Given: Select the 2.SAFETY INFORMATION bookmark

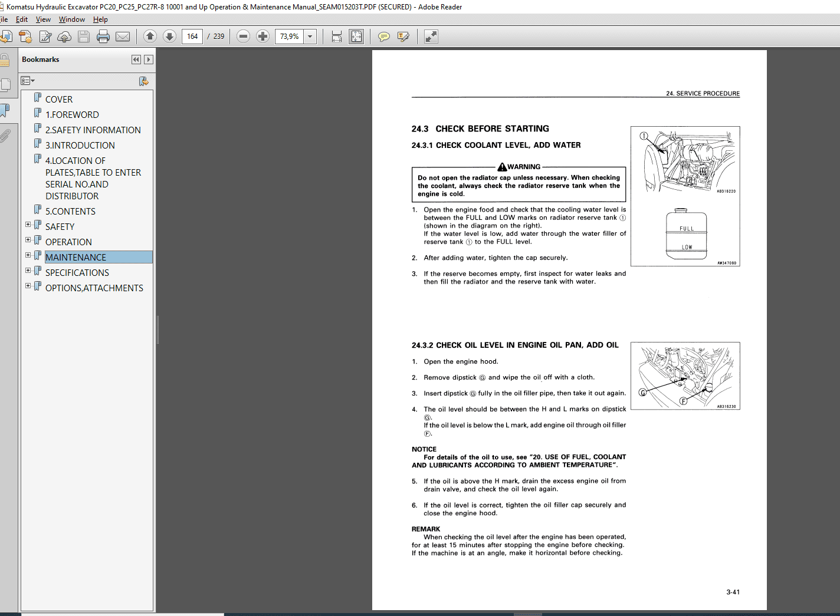Looking at the screenshot, I should coord(93,130).
